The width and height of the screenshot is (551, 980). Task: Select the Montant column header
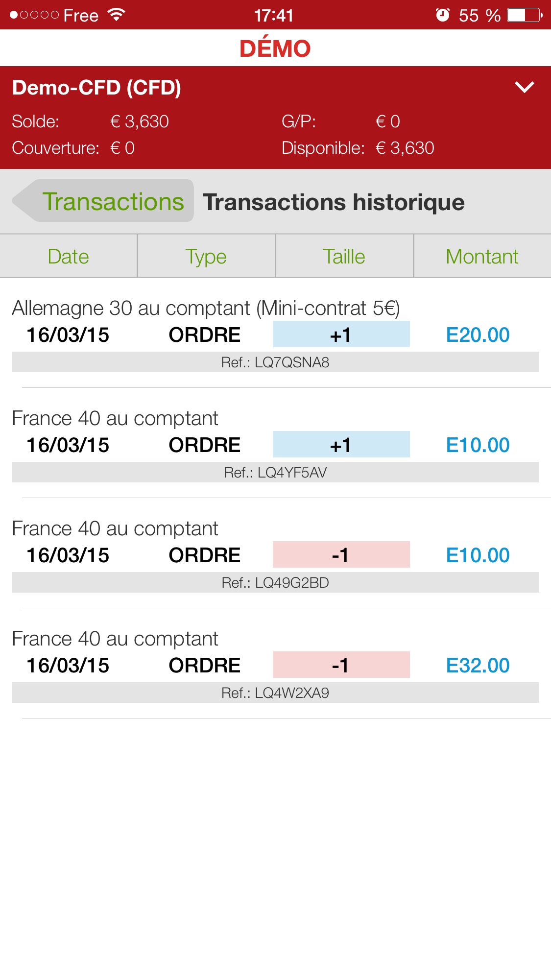482,257
